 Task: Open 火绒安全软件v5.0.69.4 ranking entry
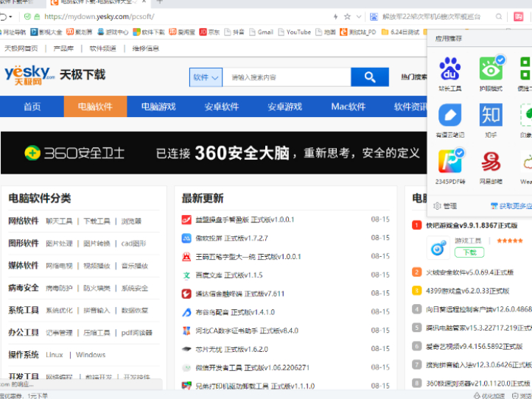[469, 272]
